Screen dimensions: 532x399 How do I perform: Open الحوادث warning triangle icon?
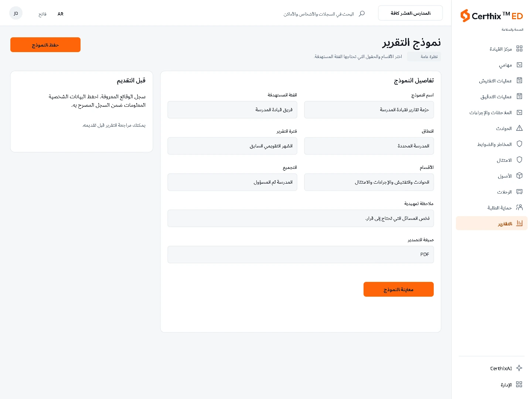pos(519,128)
